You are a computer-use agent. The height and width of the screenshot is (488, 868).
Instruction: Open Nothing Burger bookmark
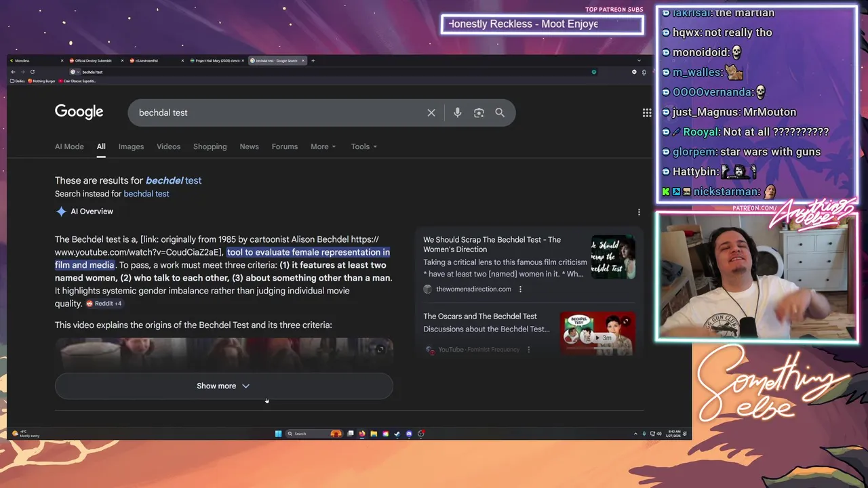click(x=42, y=81)
